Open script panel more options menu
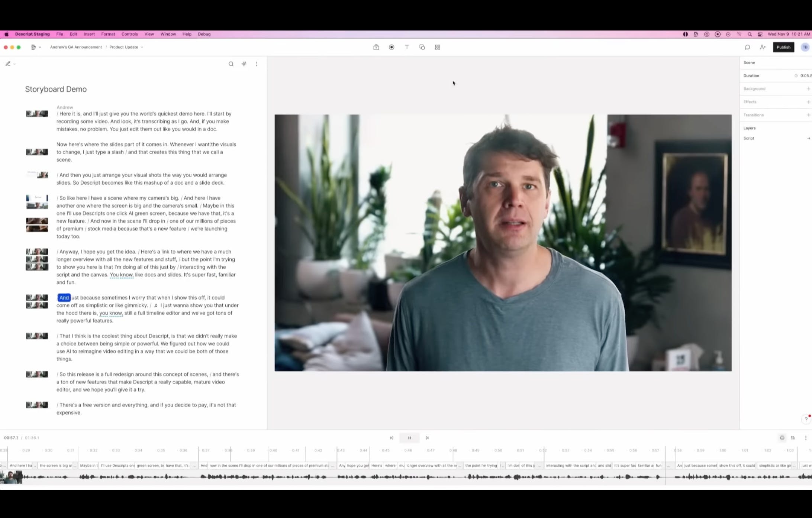Image resolution: width=812 pixels, height=518 pixels. [257, 64]
